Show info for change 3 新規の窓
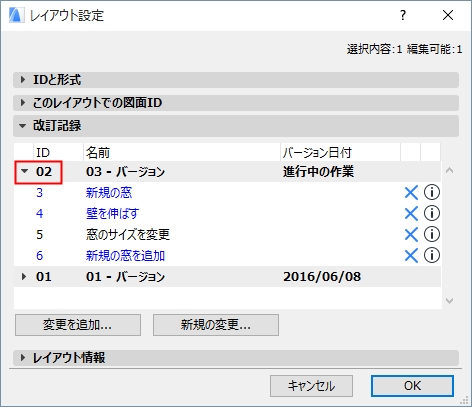Viewport: 472px width, 407px height. point(432,192)
